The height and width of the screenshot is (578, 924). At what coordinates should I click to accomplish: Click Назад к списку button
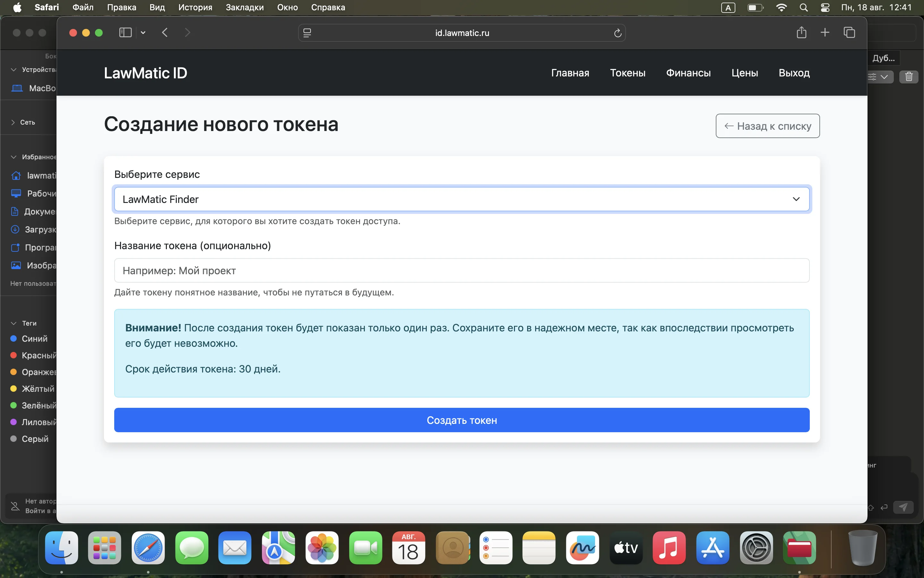click(x=767, y=126)
